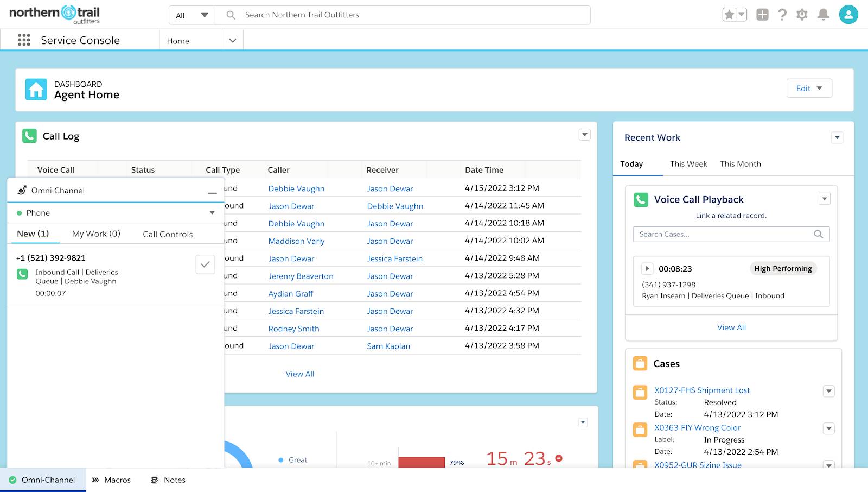Click View All under the Call Log
This screenshot has height=492, width=868.
point(300,374)
